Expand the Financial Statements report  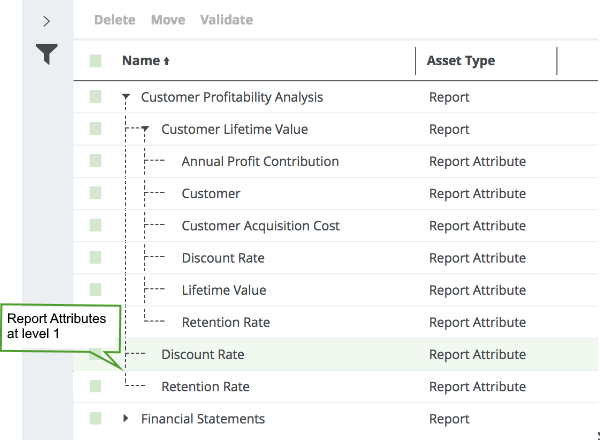pyautogui.click(x=126, y=419)
